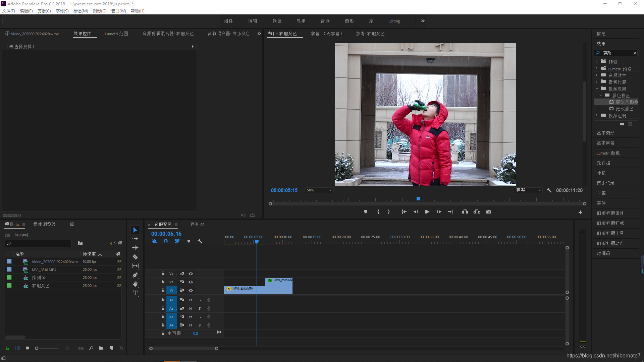Image resolution: width=644 pixels, height=362 pixels.
Task: Enable voice-over record on track A3
Action: tap(209, 317)
